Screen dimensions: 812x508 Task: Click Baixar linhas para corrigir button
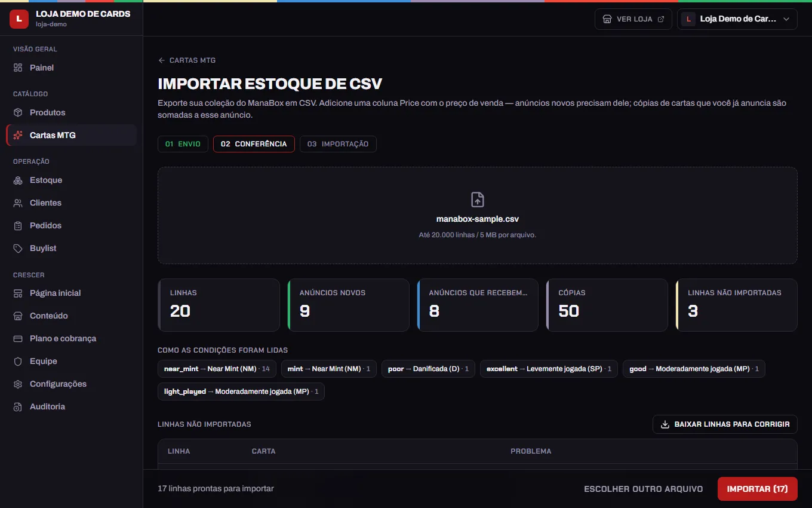coord(725,424)
